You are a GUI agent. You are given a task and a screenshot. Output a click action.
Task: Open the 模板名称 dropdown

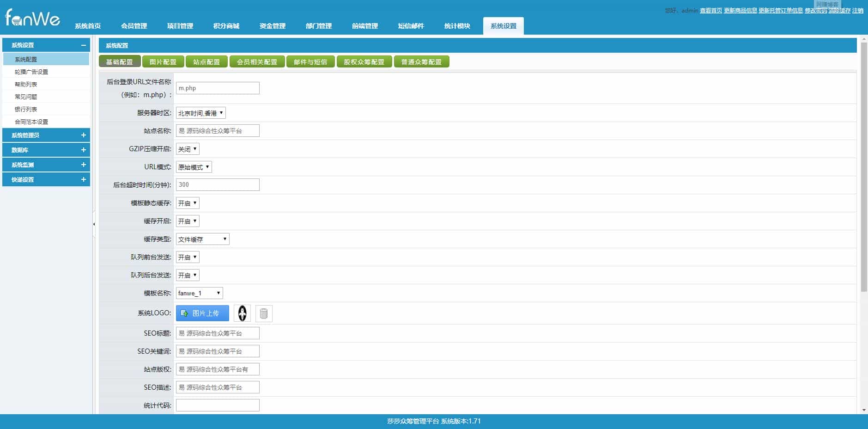point(200,293)
